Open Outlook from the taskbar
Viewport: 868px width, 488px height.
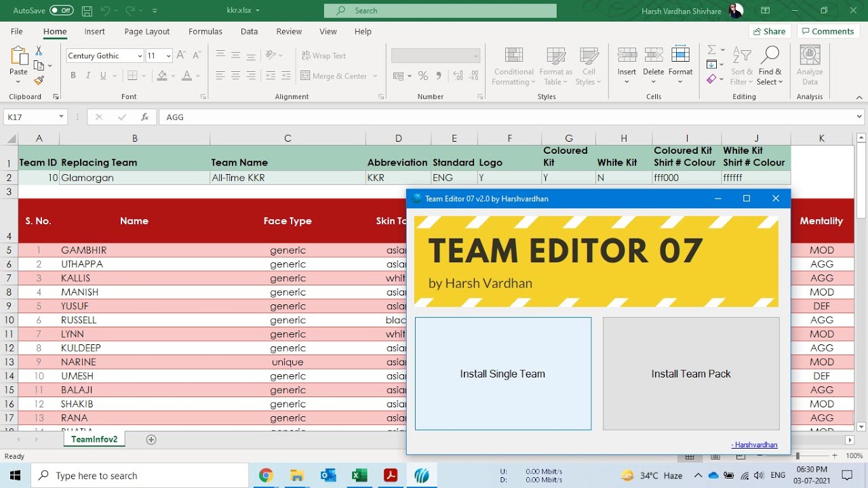click(328, 475)
